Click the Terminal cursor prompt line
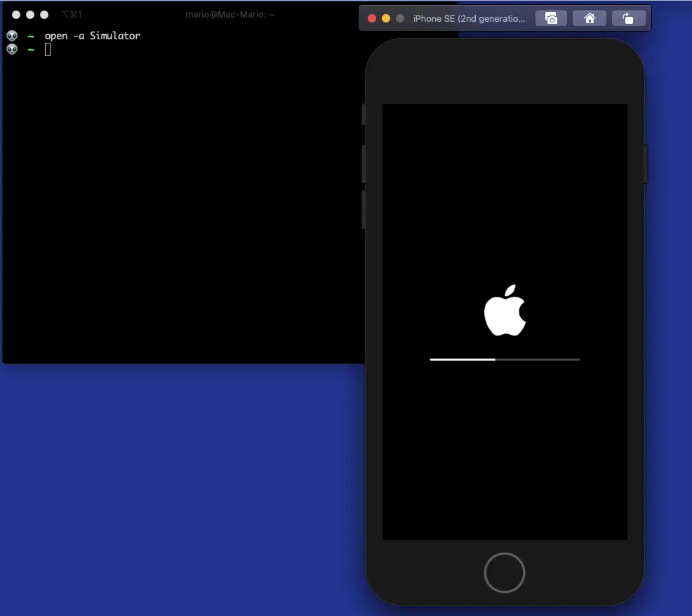This screenshot has width=692, height=616. [48, 50]
